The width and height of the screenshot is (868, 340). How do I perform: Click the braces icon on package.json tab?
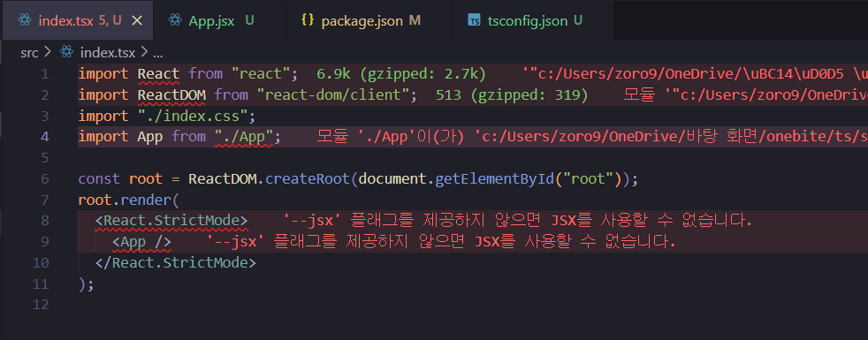(x=308, y=20)
